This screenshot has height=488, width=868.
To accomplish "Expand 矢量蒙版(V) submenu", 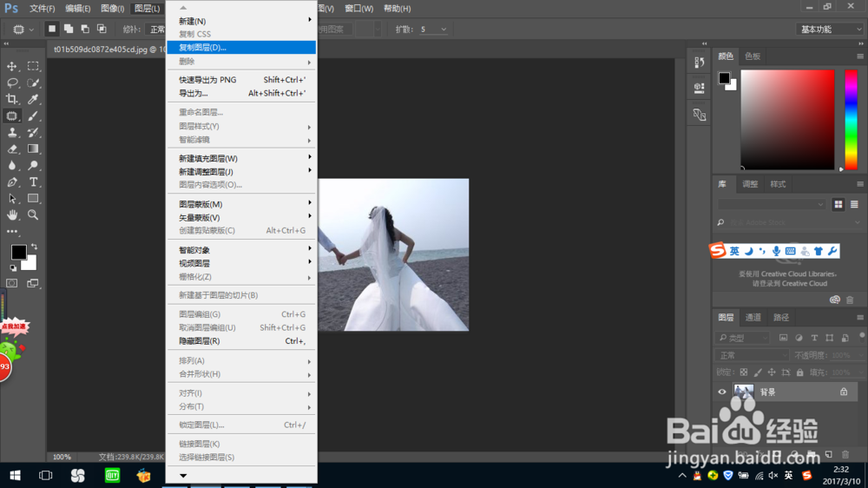I will click(241, 218).
